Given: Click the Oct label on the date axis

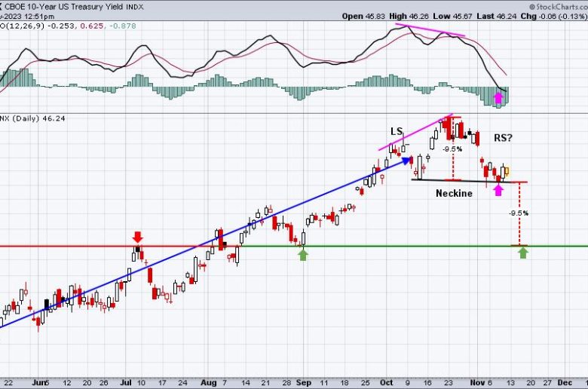Looking at the screenshot, I should [x=386, y=383].
